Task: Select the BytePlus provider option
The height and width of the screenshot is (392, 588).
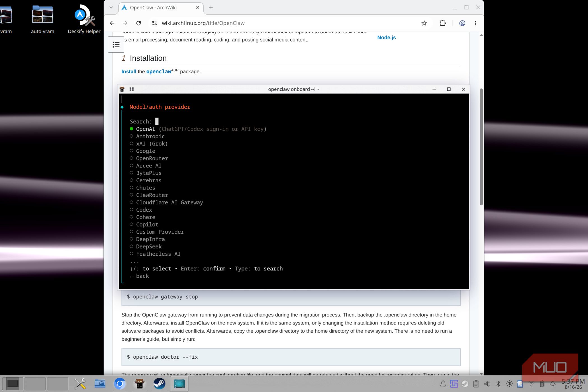Action: click(x=146, y=173)
